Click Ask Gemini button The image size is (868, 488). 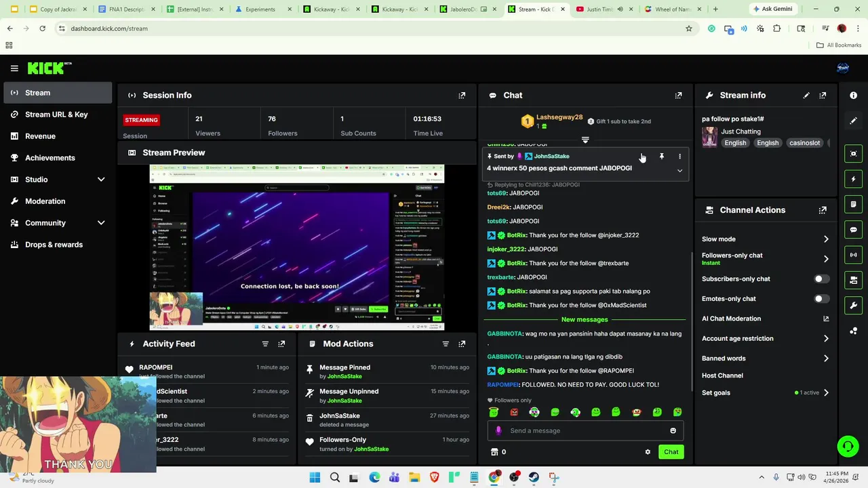pyautogui.click(x=773, y=9)
